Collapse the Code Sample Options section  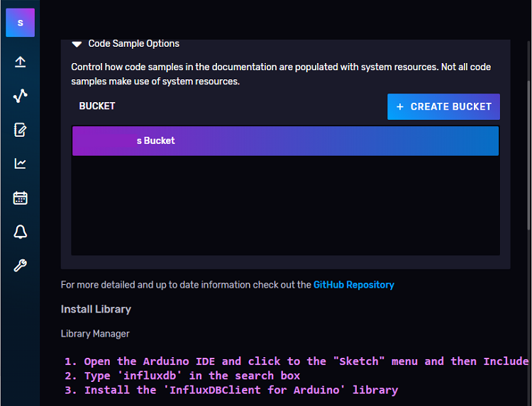pyautogui.click(x=77, y=44)
